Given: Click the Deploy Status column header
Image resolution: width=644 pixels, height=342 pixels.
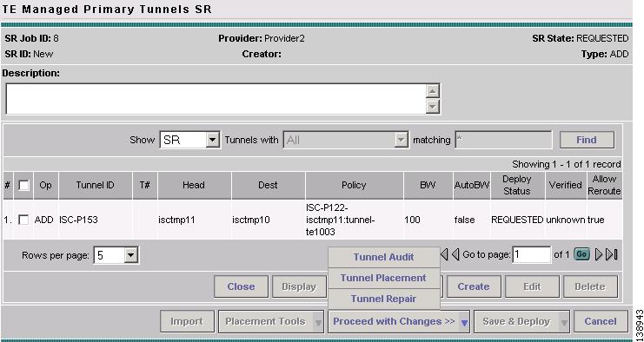Looking at the screenshot, I should (x=517, y=186).
